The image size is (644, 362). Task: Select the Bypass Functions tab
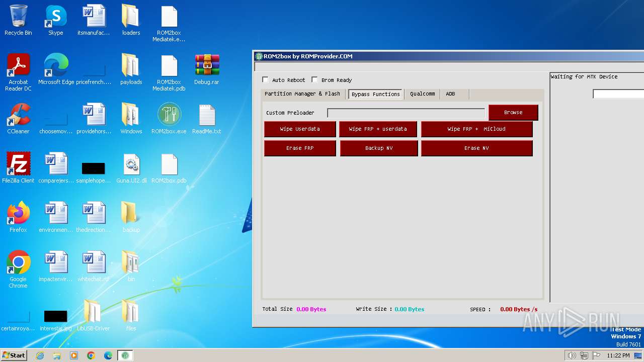click(x=376, y=94)
